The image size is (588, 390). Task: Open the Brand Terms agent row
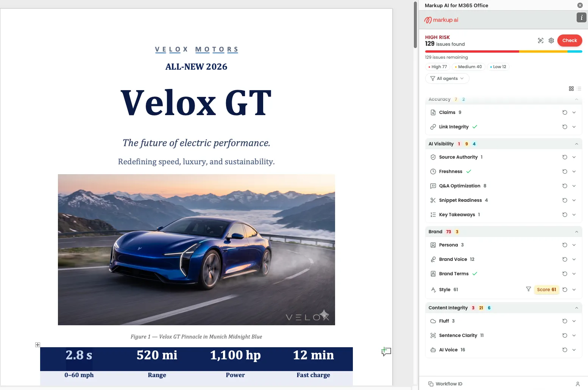click(504, 274)
